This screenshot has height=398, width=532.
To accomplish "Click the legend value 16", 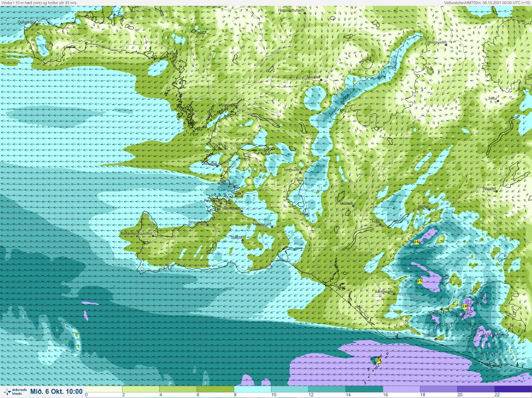I will coord(385,395).
